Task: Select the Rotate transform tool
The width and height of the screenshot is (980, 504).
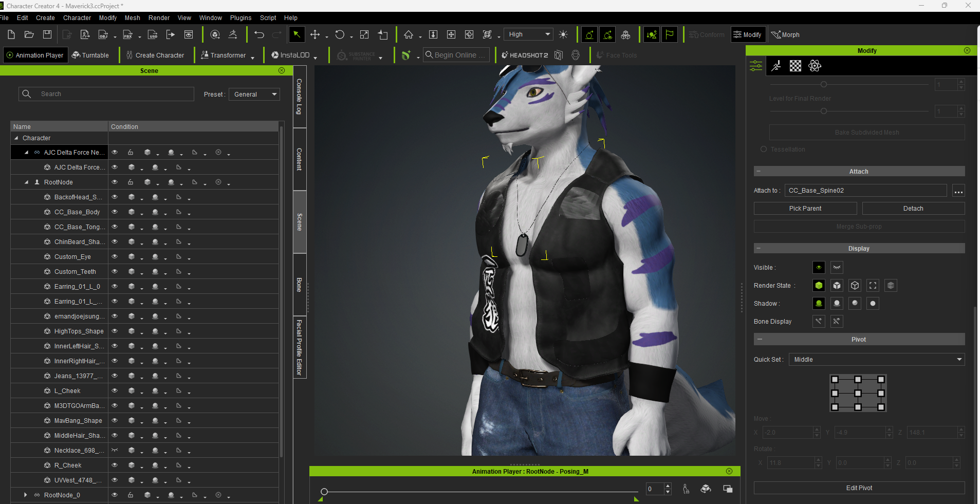Action: (x=340, y=34)
